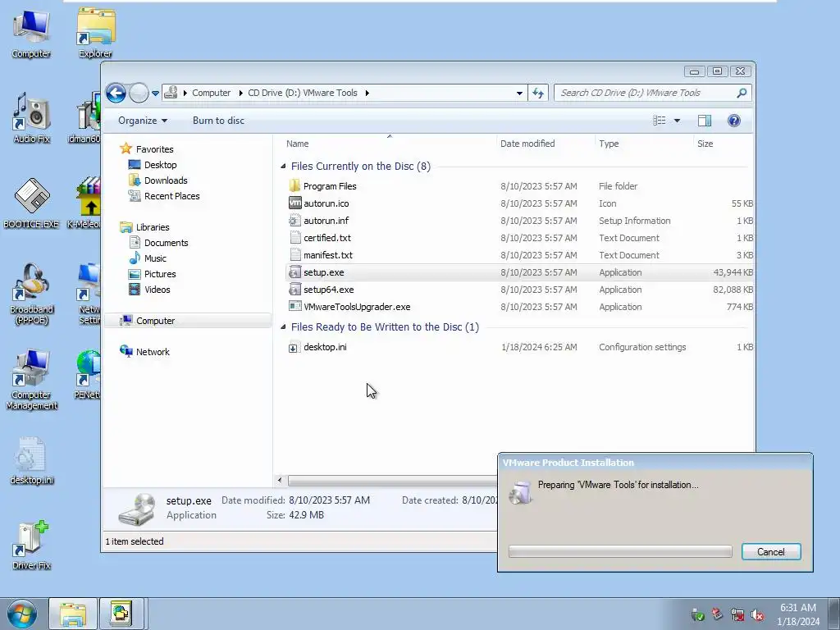Go back with the Explorer back arrow
The image size is (840, 630).
[116, 93]
